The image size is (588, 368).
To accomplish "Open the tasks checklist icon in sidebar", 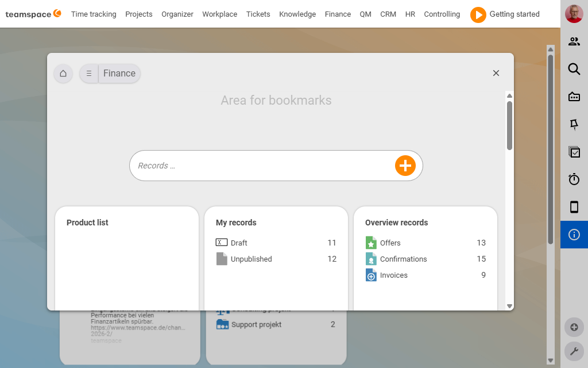I will click(x=574, y=152).
